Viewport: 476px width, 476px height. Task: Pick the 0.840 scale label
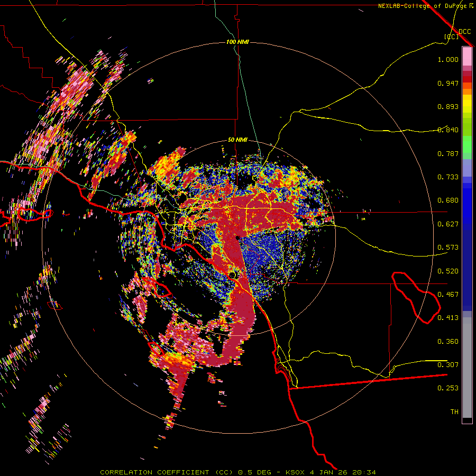(448, 130)
